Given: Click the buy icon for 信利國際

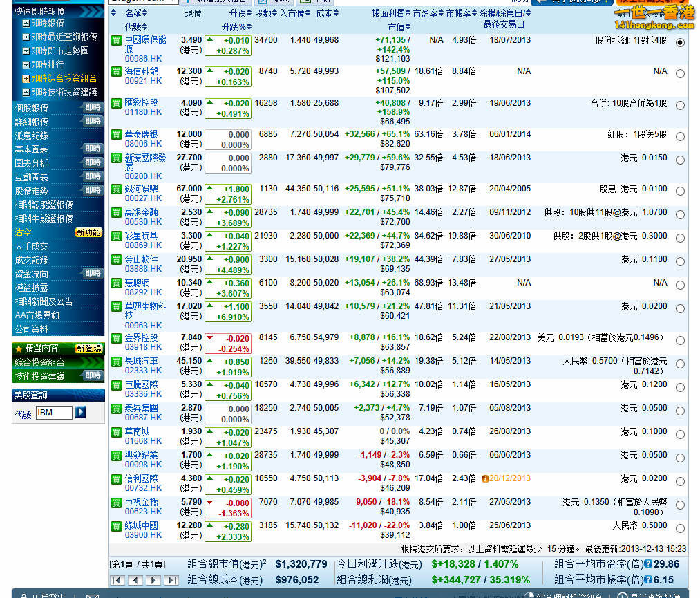Looking at the screenshot, I should 116,479.
